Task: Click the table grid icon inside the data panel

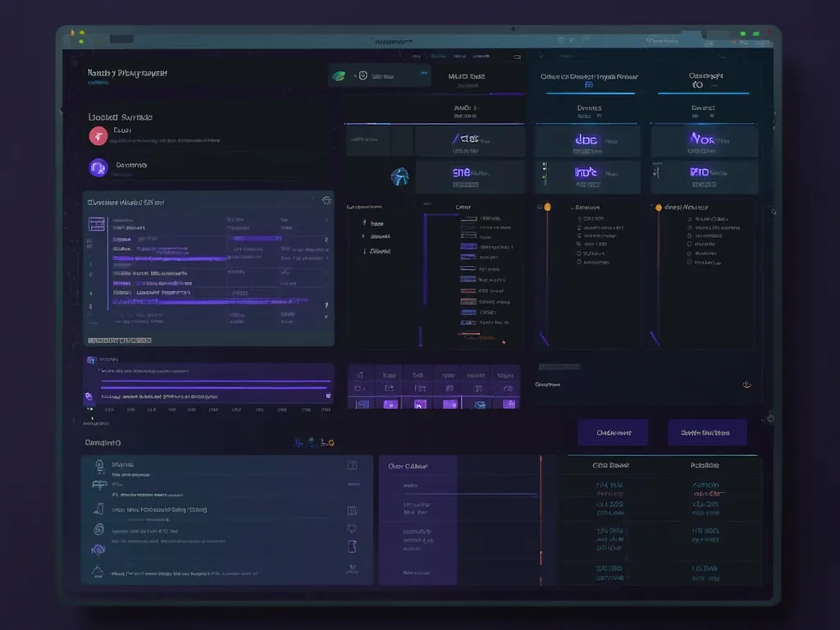Action: coord(97,224)
